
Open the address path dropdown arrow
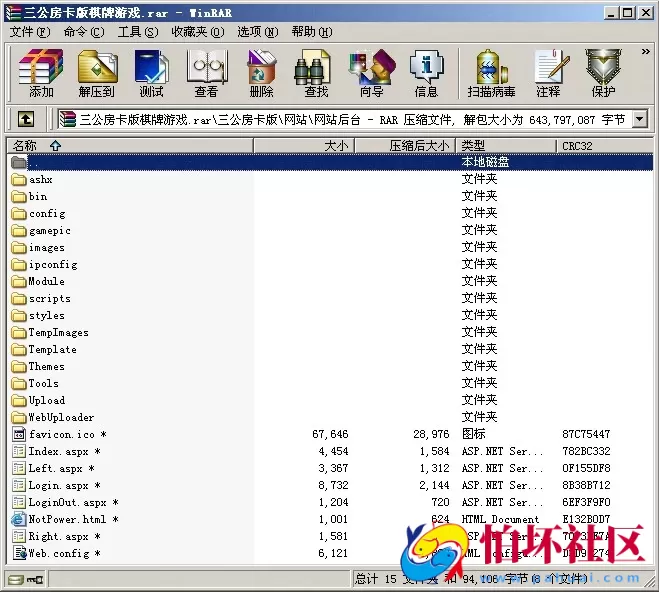[x=640, y=119]
